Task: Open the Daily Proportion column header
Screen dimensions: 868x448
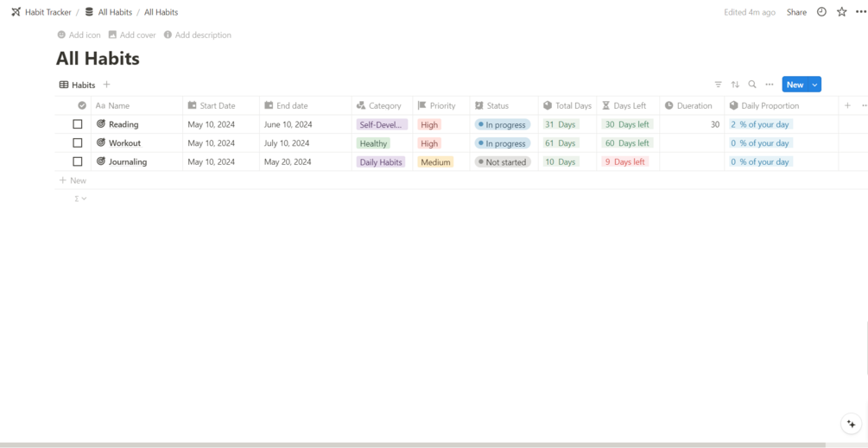Action: point(781,105)
